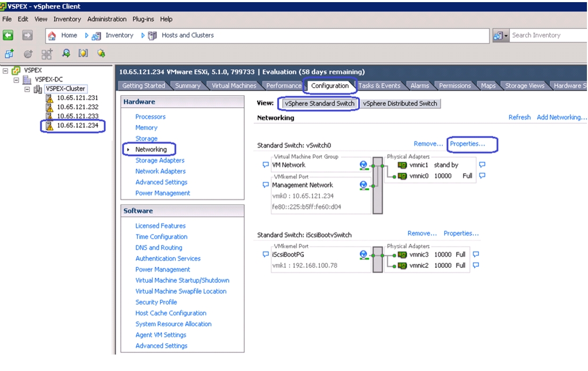Click the info bubble right of vmnic2

[x=476, y=265]
